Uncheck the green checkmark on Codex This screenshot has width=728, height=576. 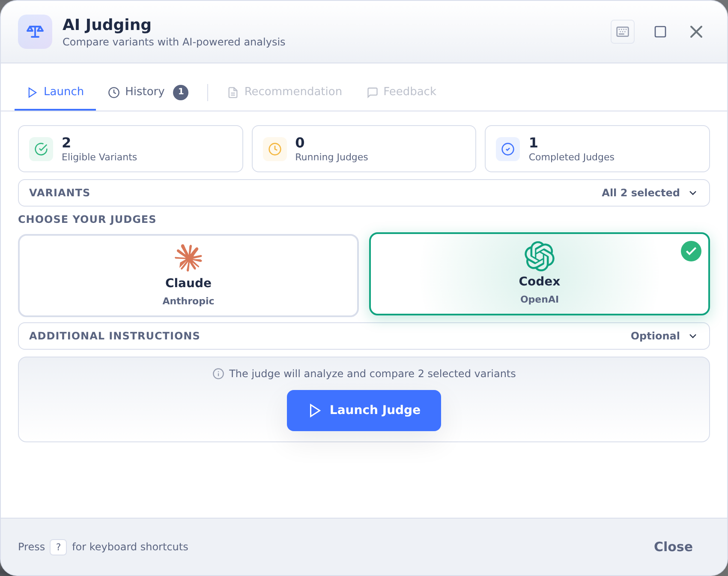pos(691,251)
